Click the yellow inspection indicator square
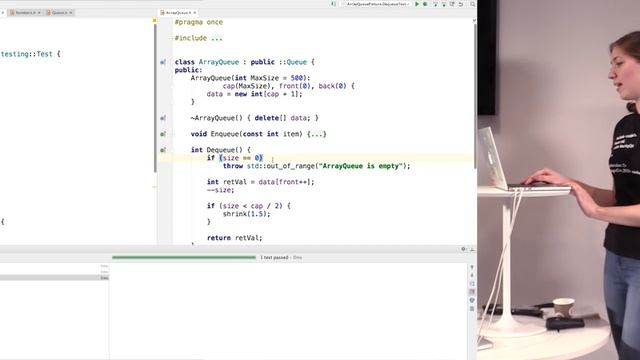Image resolution: width=640 pixels, height=360 pixels. (x=154, y=20)
